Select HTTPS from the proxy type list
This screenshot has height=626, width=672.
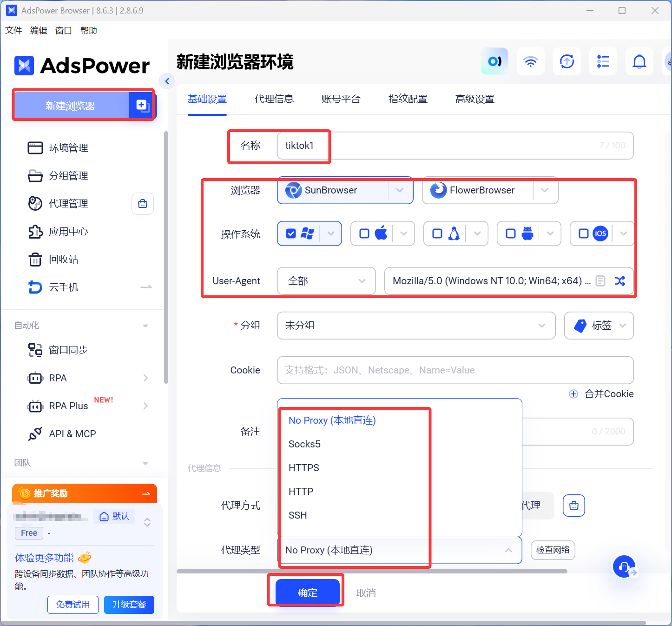pos(400,468)
